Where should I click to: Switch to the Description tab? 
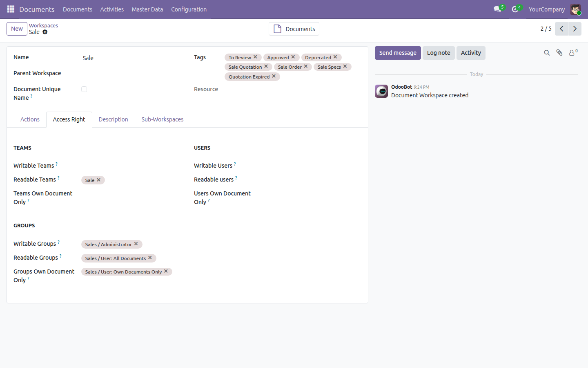click(114, 119)
